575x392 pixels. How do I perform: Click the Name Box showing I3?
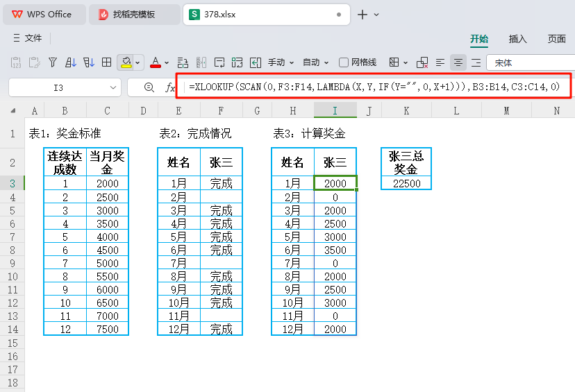(x=58, y=87)
